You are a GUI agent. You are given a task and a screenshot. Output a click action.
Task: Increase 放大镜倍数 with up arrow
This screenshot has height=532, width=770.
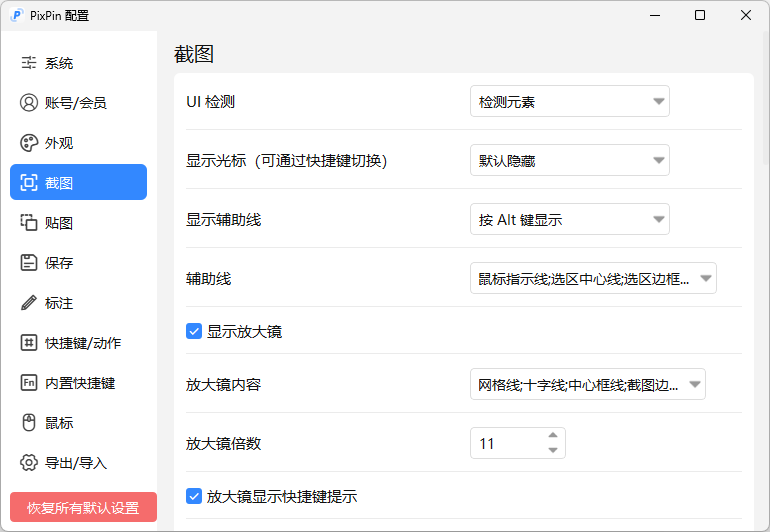553,436
